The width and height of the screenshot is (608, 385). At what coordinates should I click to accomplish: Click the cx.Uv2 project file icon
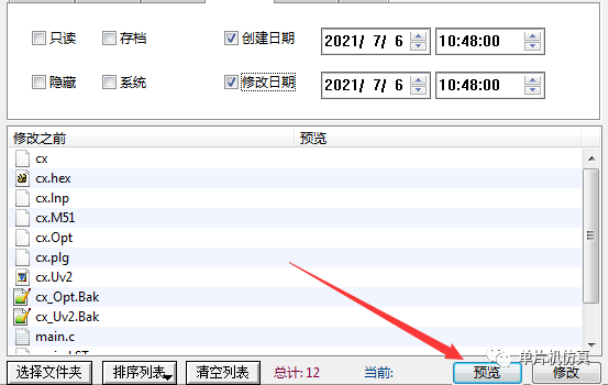tap(22, 277)
